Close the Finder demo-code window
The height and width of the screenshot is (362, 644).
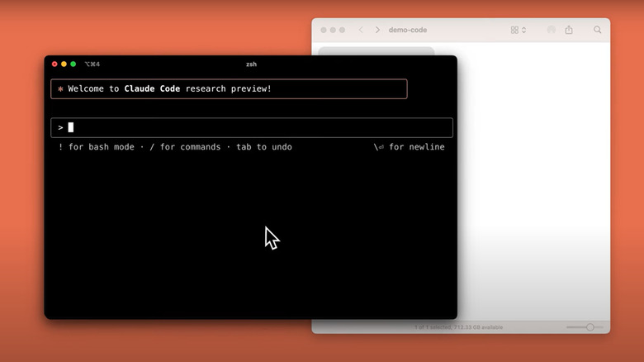(324, 30)
